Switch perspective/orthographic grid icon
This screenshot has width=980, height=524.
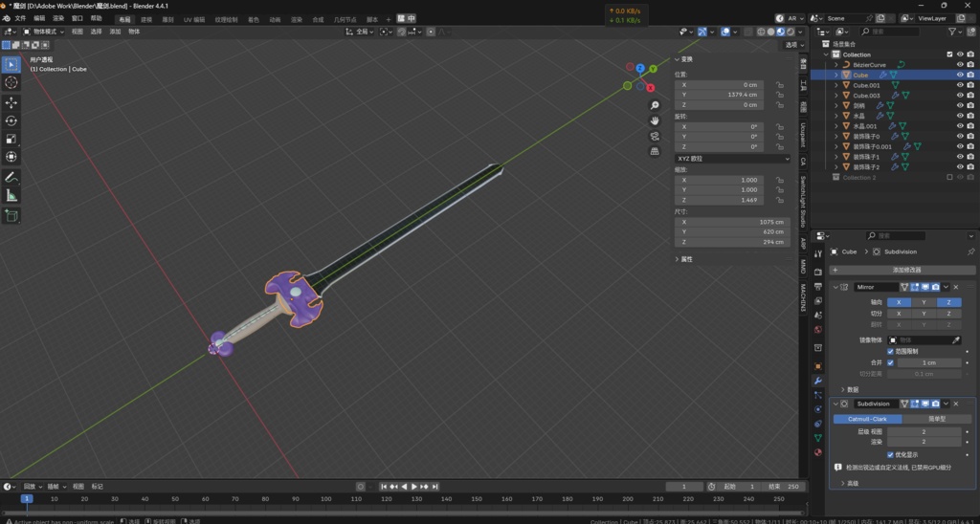655,151
